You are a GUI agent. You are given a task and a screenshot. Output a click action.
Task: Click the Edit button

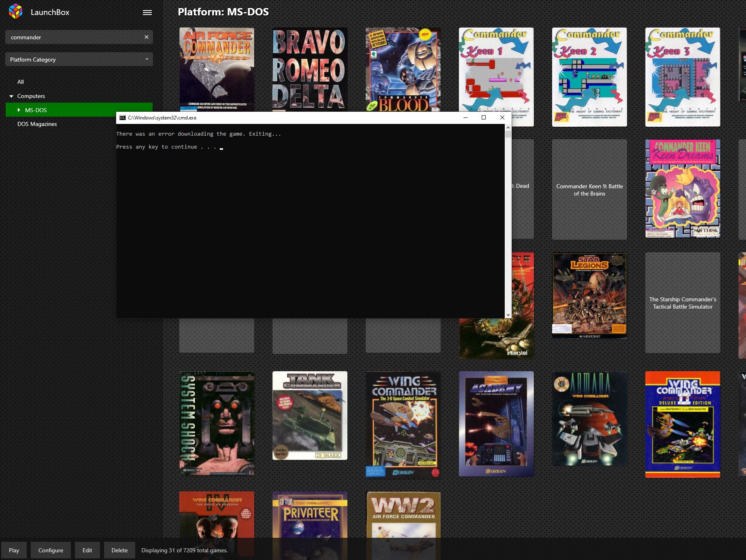87,550
